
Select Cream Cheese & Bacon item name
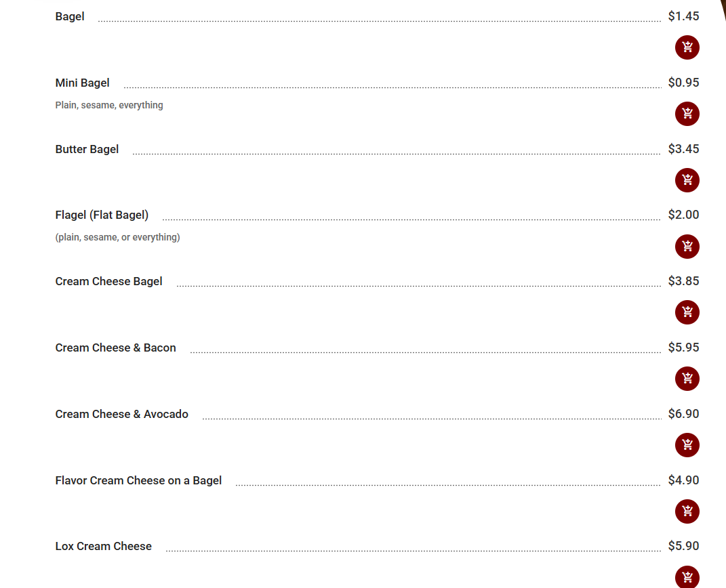(x=115, y=348)
